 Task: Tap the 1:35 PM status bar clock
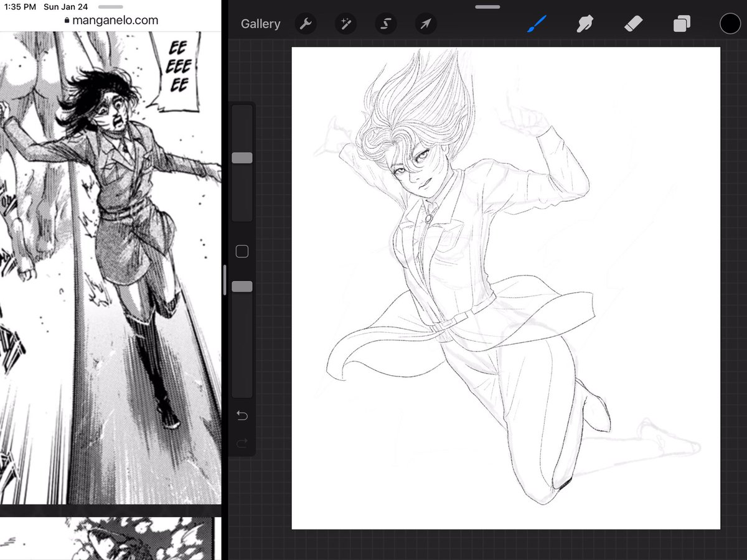(20, 7)
